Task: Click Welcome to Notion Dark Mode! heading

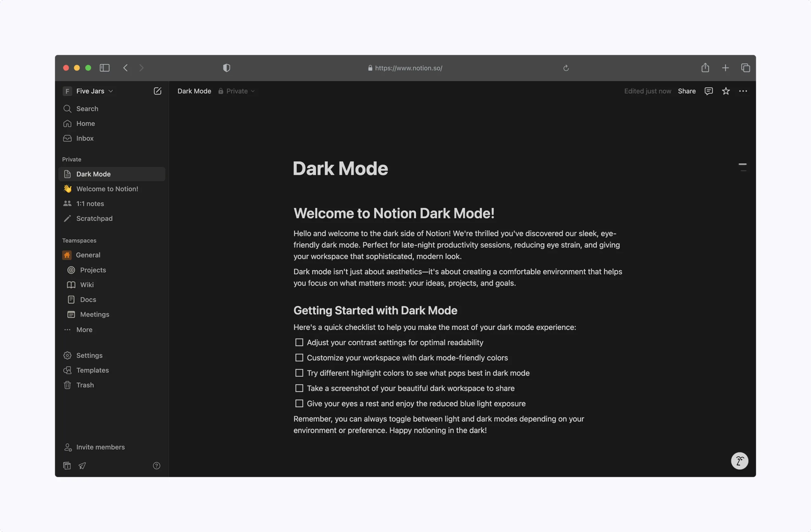Action: (394, 213)
